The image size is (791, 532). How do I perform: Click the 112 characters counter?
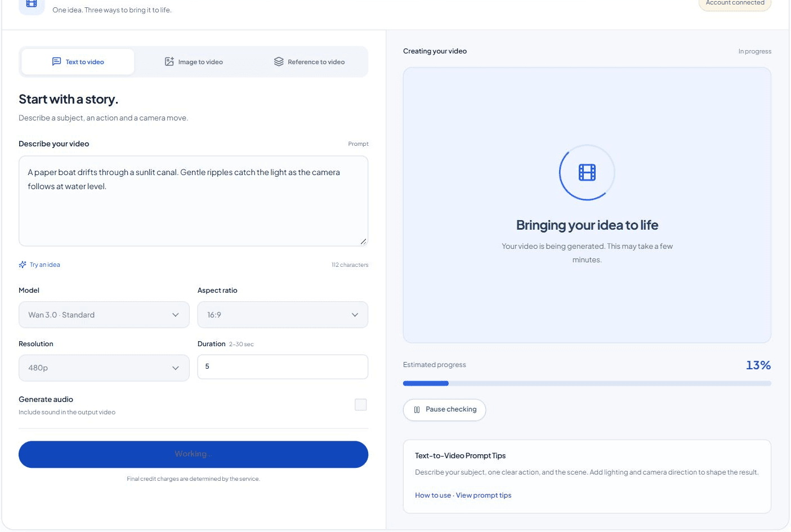pos(350,265)
